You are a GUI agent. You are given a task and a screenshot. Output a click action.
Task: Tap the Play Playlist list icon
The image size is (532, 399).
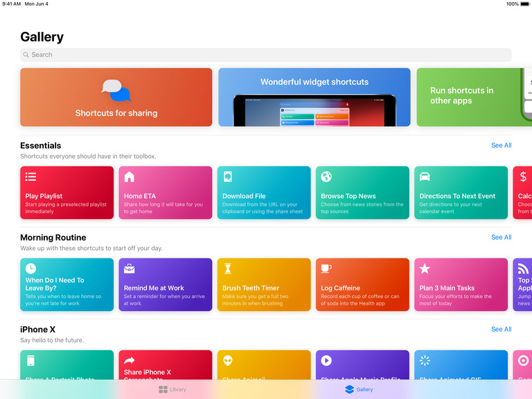(x=30, y=177)
